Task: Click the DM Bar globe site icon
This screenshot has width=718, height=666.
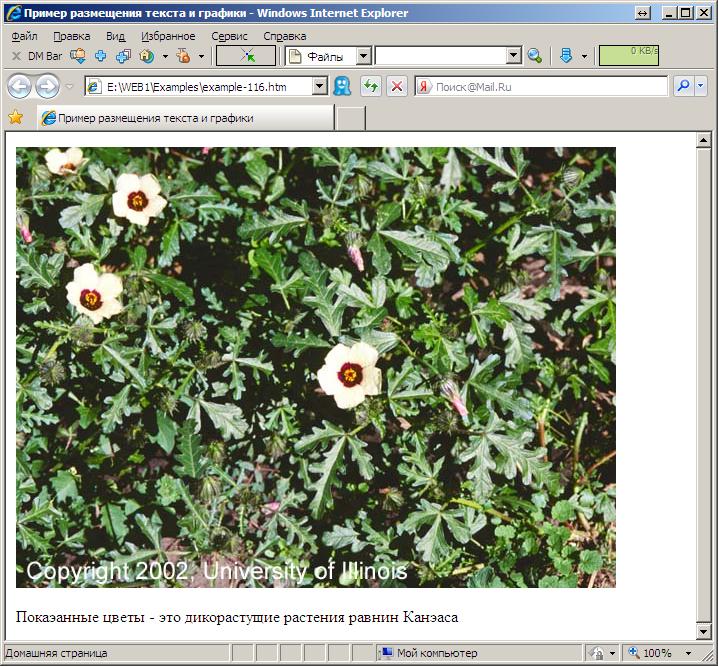Action: (147, 56)
